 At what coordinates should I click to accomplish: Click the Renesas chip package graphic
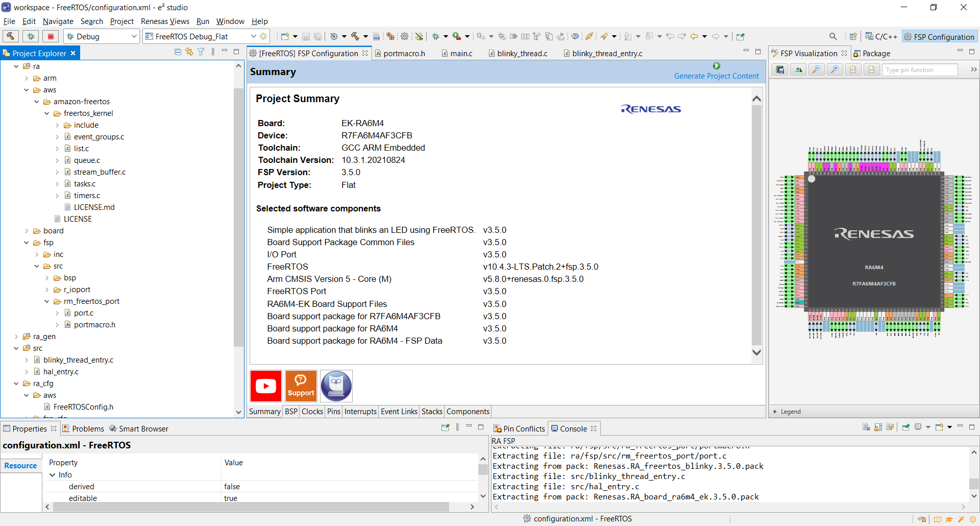point(873,242)
